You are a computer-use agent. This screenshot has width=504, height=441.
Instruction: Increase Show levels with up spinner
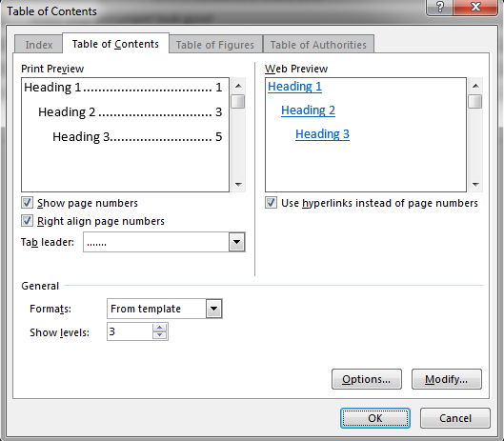click(159, 328)
